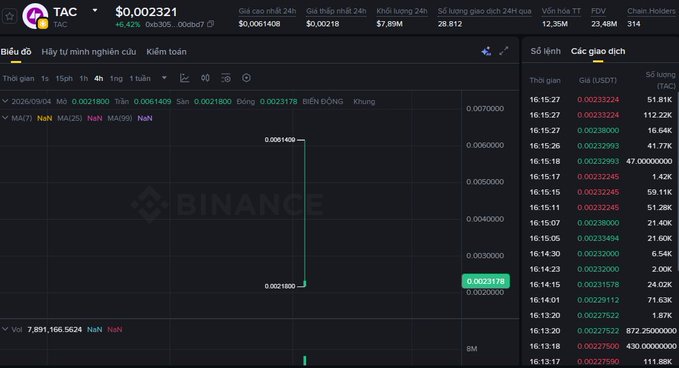Click the $0,002321 headline price
This screenshot has height=368, width=679.
146,12
